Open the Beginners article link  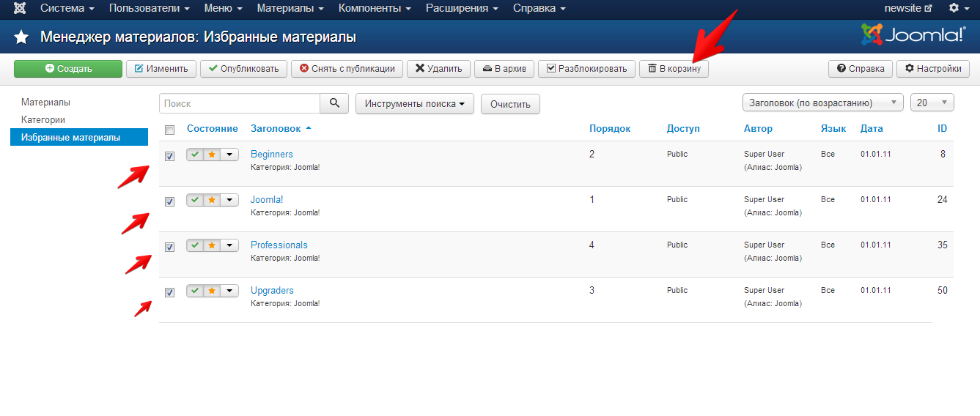[x=271, y=155]
